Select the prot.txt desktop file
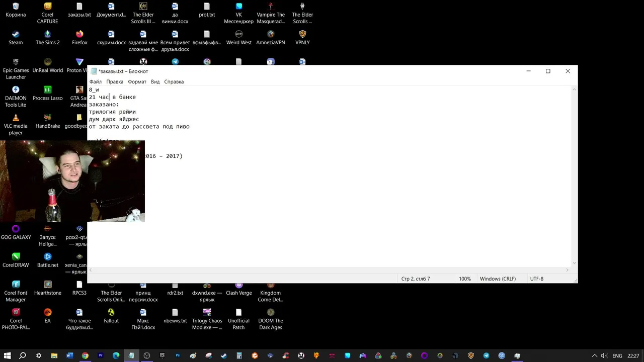This screenshot has width=644, height=362. (x=207, y=10)
